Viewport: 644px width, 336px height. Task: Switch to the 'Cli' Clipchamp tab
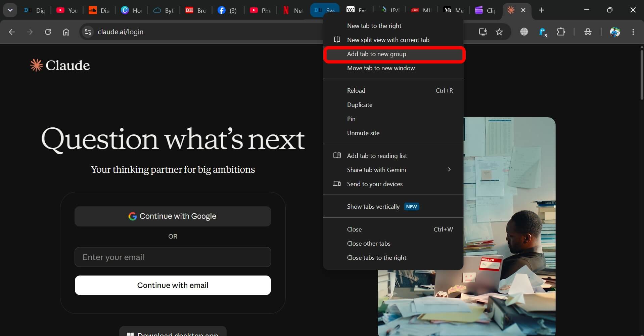coord(486,10)
